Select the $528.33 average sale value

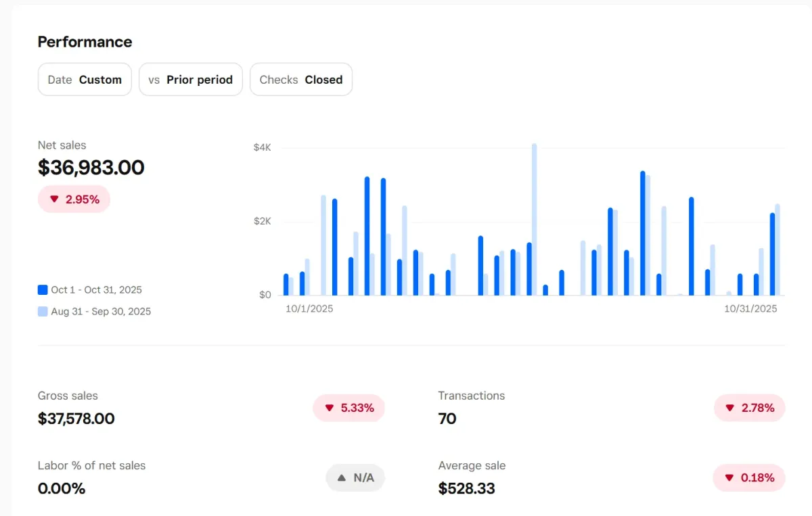(x=467, y=488)
